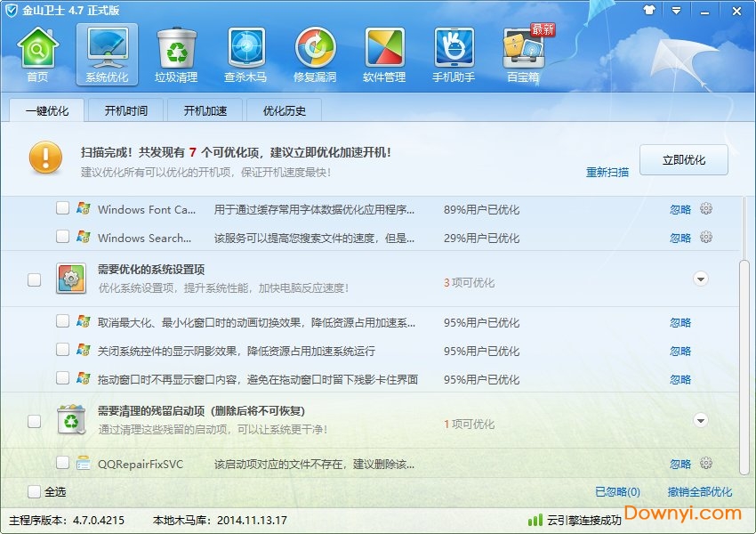Viewport: 756px width, 534px height.
Task: Check the QQRepairFixSVC startup item checkbox
Action: [x=62, y=464]
